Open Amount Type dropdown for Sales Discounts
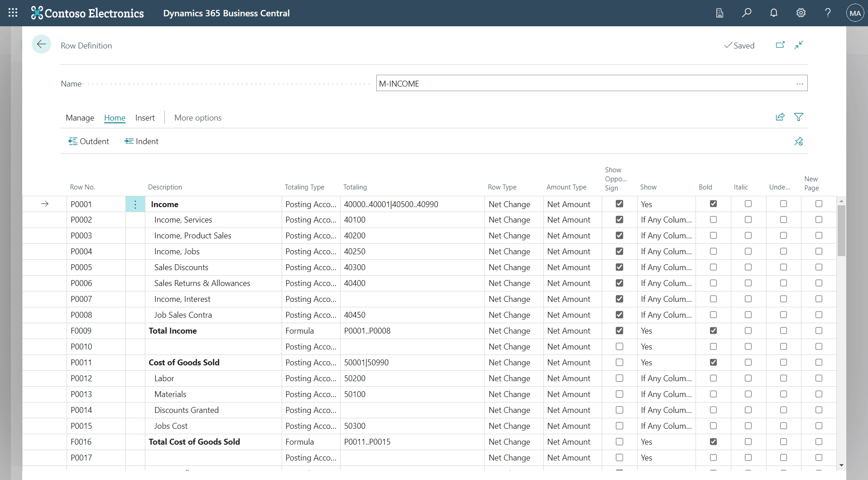Screen dimensions: 868x480 point(572,267)
